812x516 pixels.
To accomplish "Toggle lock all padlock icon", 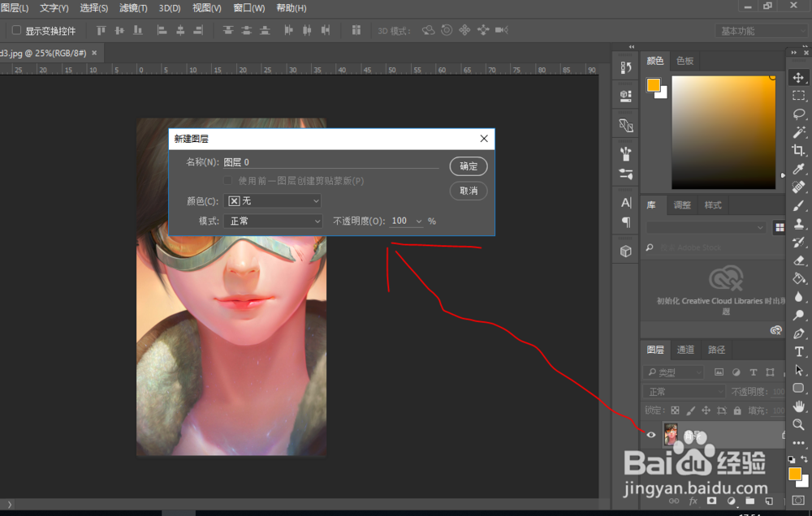I will point(737,411).
